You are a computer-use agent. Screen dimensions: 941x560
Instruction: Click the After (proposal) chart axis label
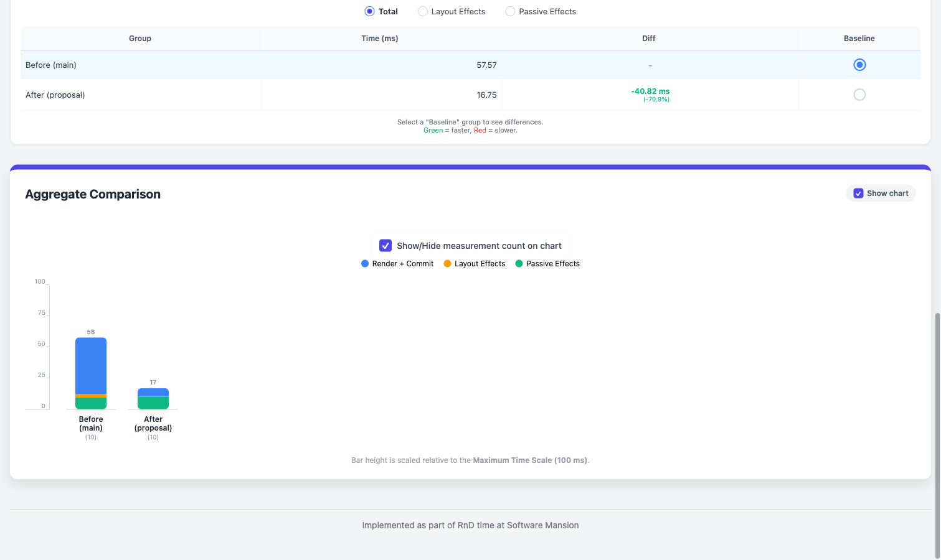[153, 424]
